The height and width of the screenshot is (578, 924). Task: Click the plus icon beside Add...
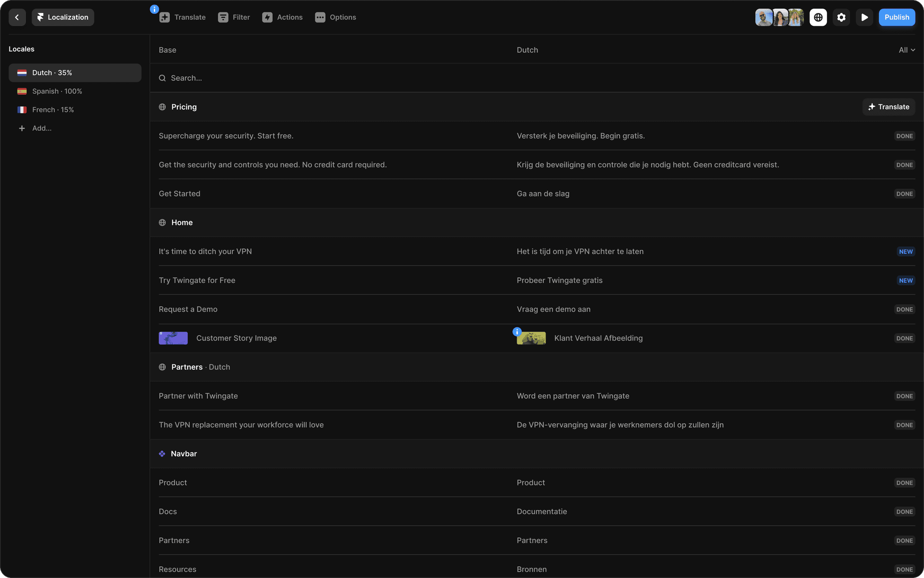[x=22, y=128]
